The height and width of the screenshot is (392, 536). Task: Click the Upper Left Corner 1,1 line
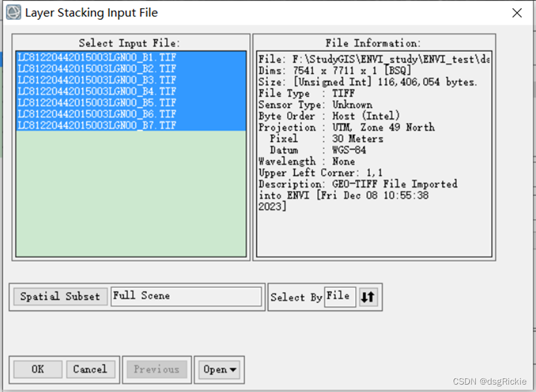pos(320,173)
